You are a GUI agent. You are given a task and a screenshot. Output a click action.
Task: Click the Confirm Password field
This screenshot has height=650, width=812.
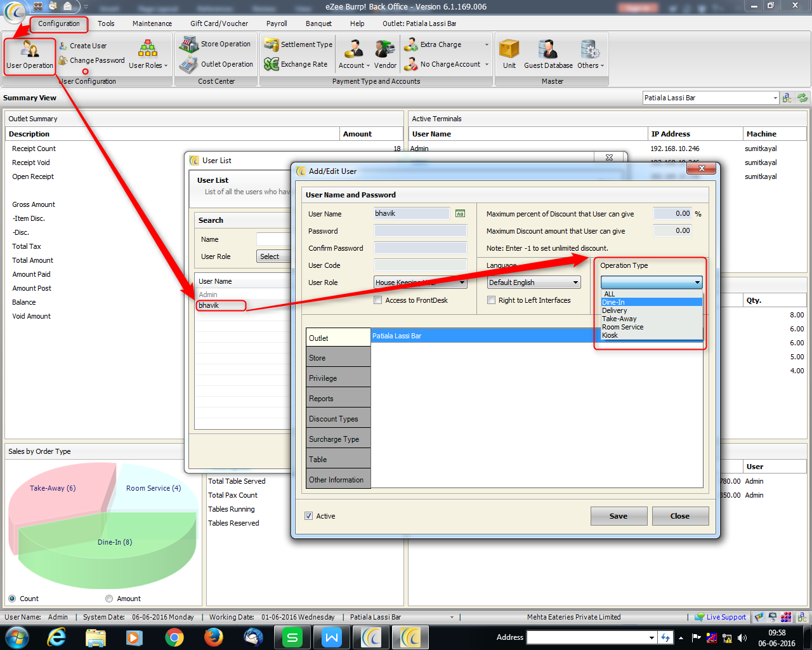[421, 248]
